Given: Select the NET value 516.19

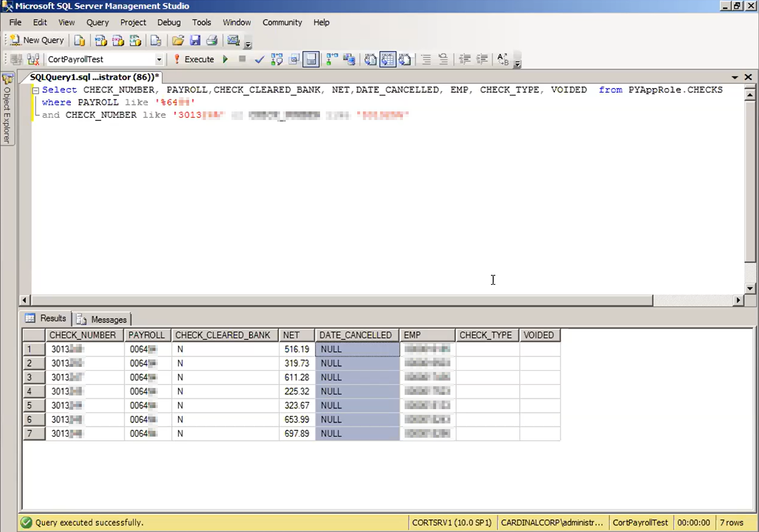Looking at the screenshot, I should pos(297,349).
